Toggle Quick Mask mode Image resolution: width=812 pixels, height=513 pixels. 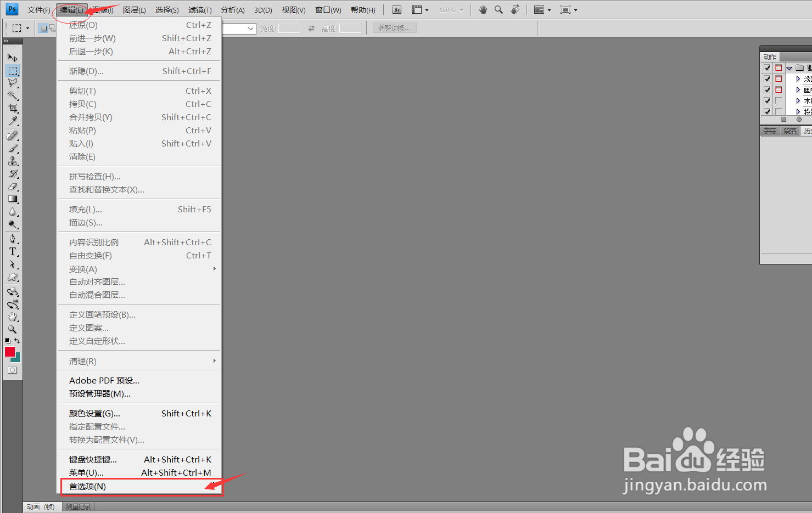click(12, 370)
